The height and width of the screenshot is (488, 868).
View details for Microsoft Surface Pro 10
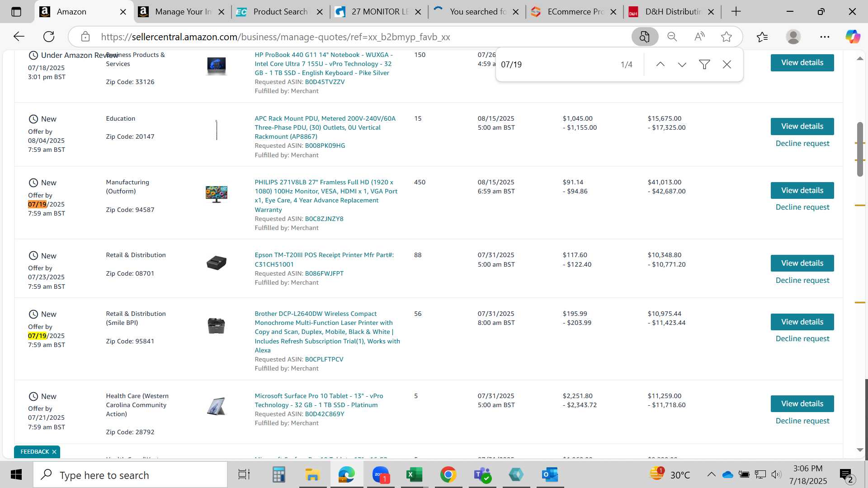(802, 404)
